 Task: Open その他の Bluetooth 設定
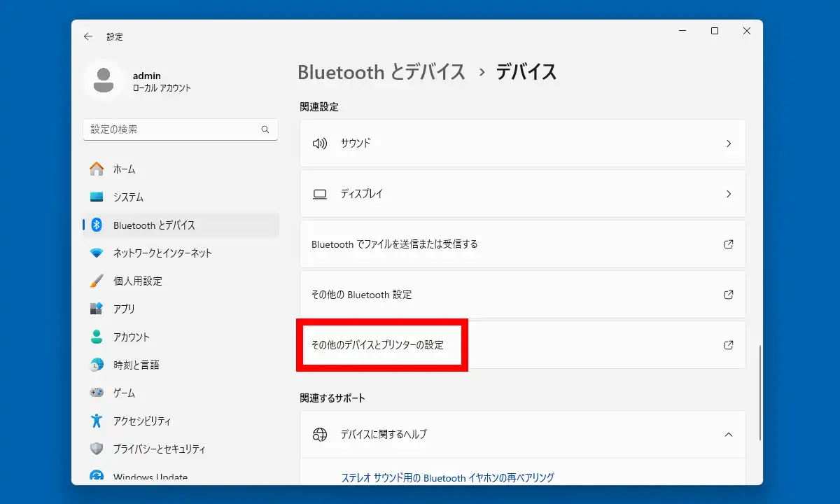tap(523, 295)
